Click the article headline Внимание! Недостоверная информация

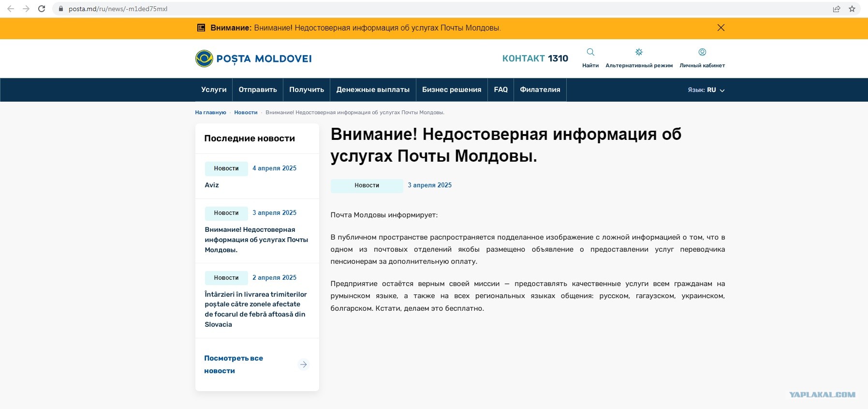[x=506, y=145]
